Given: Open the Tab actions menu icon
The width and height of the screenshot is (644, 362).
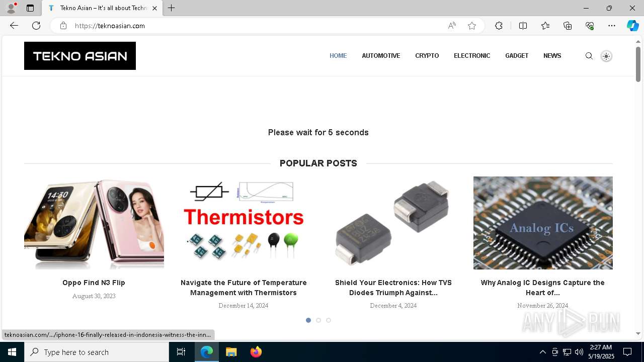Looking at the screenshot, I should pos(30,8).
